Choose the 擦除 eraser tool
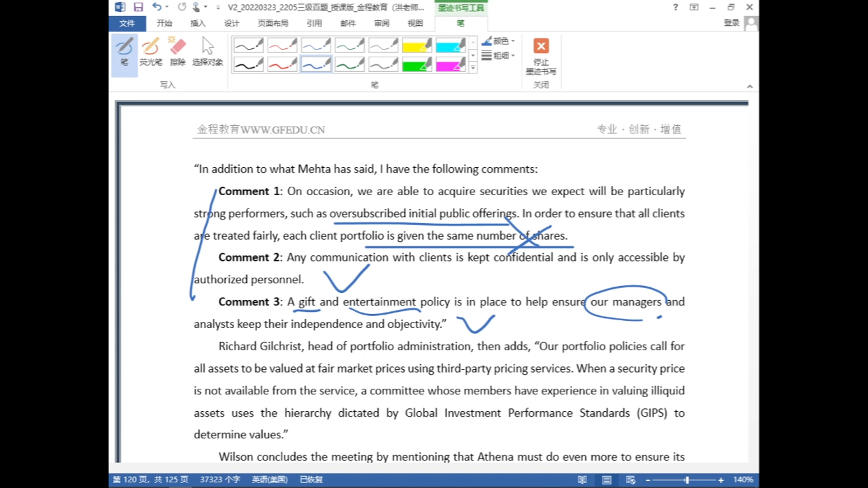 [178, 52]
